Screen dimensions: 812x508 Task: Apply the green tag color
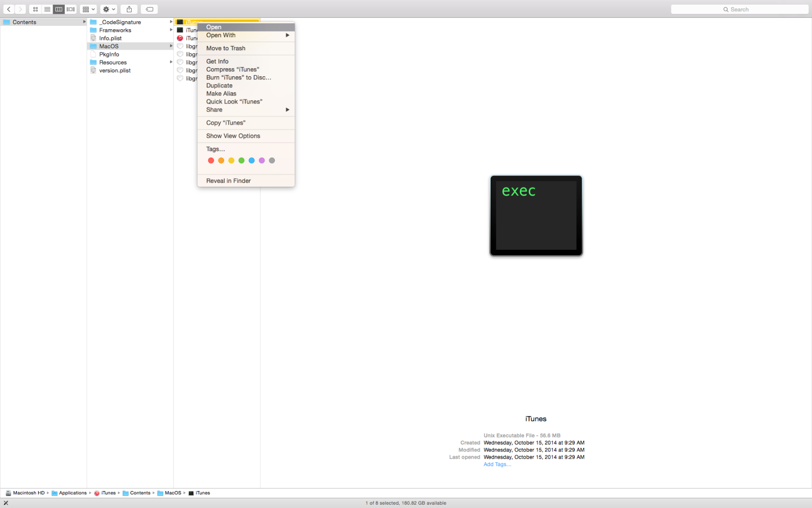pos(242,160)
